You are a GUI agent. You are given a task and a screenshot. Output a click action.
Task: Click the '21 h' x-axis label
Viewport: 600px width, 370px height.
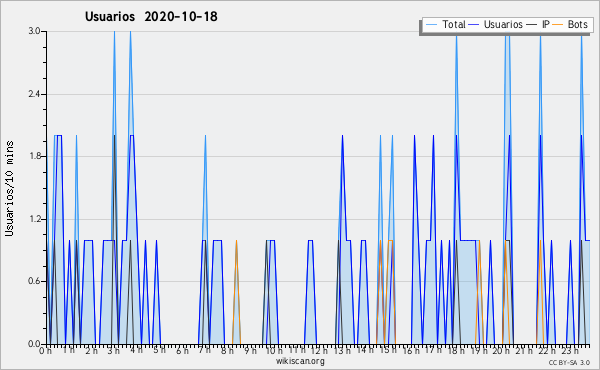tap(524, 350)
